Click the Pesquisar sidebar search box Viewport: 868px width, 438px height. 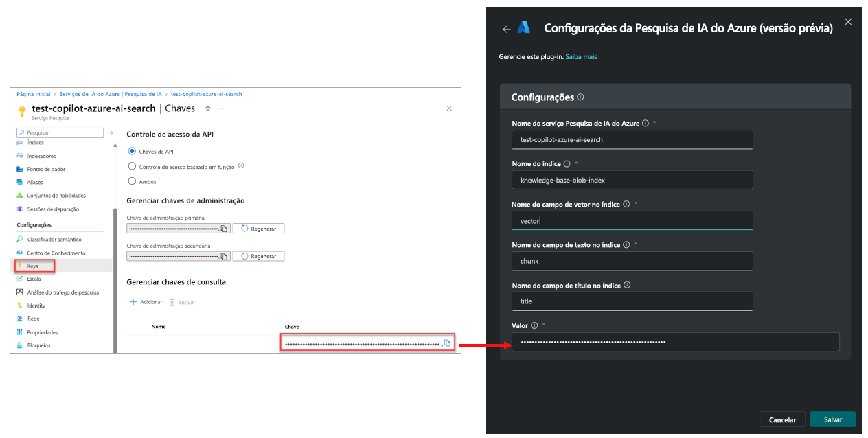(x=60, y=132)
